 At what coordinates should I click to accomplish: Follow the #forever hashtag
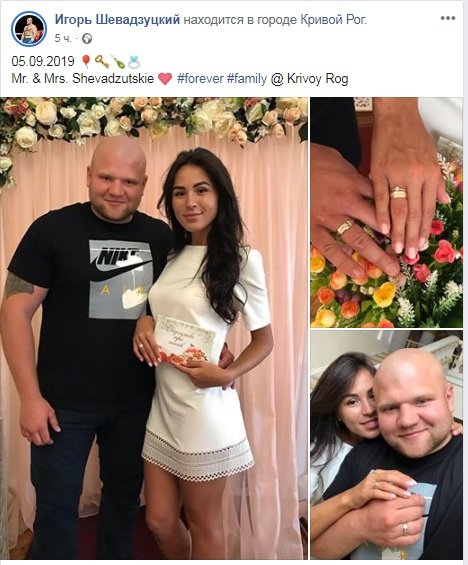[200, 79]
